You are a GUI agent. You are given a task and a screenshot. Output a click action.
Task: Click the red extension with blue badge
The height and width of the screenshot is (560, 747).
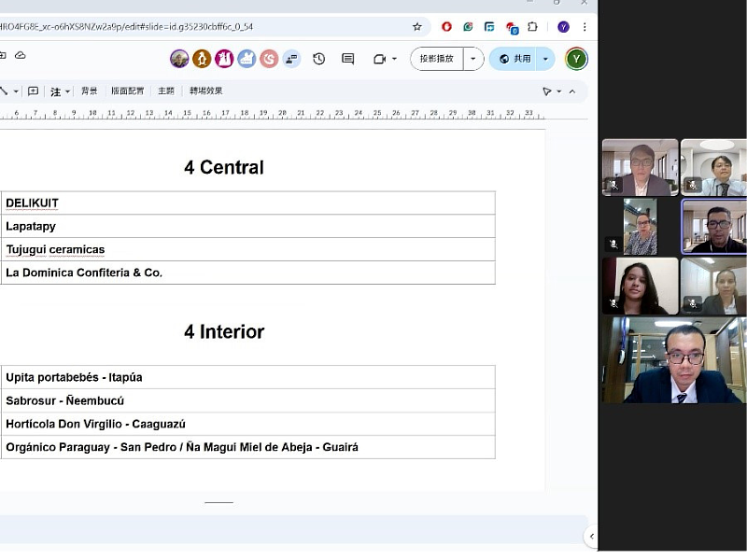pos(511,28)
